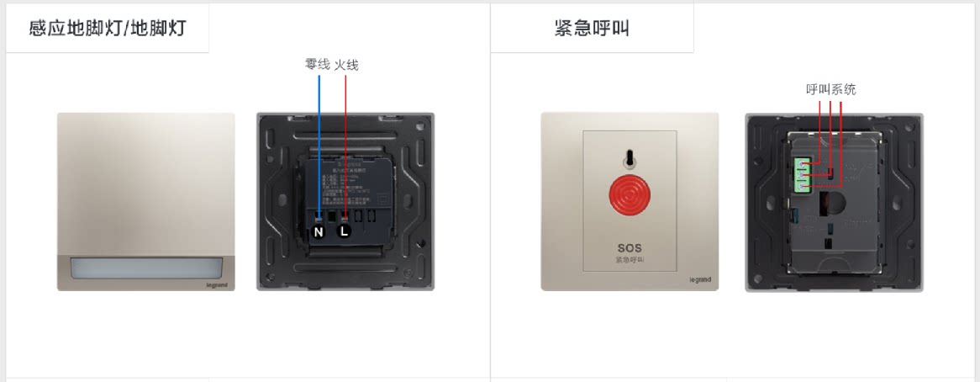Click the legrand logo on SOS panel
The height and width of the screenshot is (382, 980).
pos(701,279)
